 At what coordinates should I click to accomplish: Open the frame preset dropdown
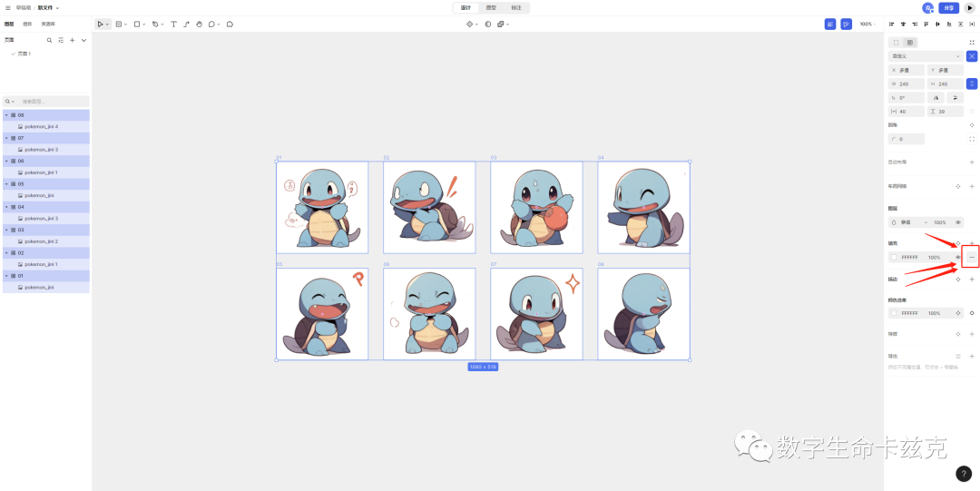click(x=926, y=56)
